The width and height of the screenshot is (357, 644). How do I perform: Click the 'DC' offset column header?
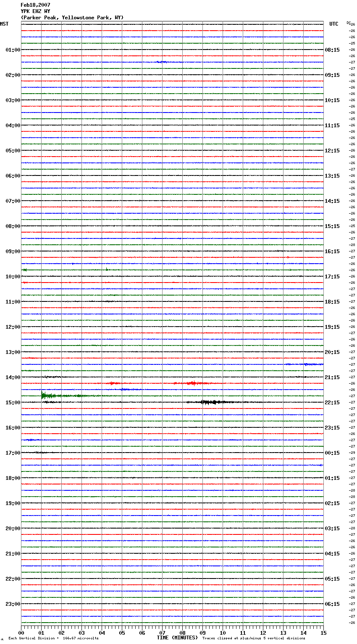349,23
